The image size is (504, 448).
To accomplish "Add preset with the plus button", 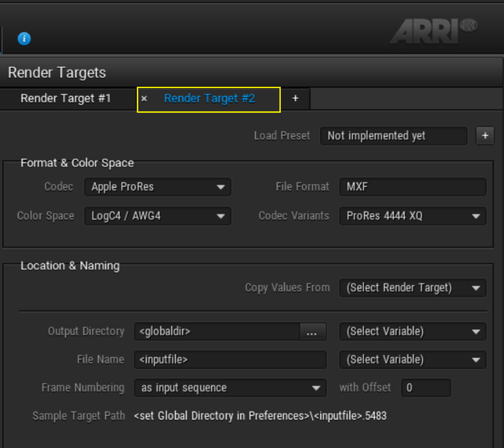I will pyautogui.click(x=485, y=136).
